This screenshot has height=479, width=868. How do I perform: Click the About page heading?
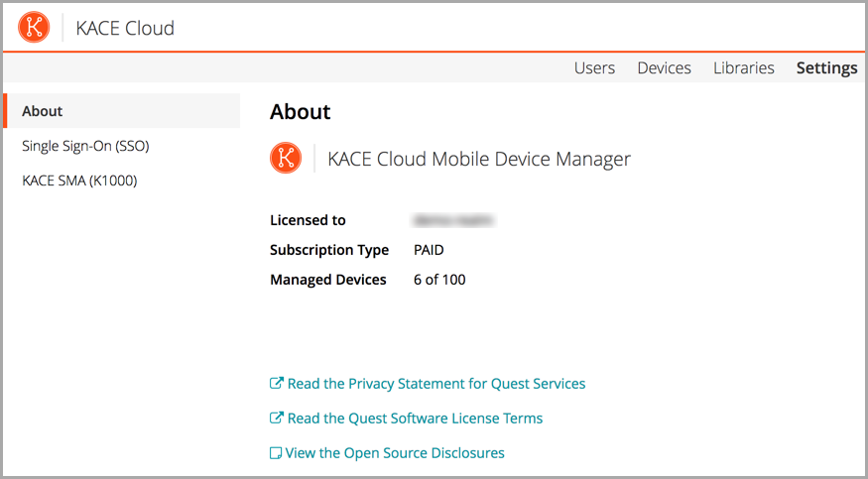[300, 112]
